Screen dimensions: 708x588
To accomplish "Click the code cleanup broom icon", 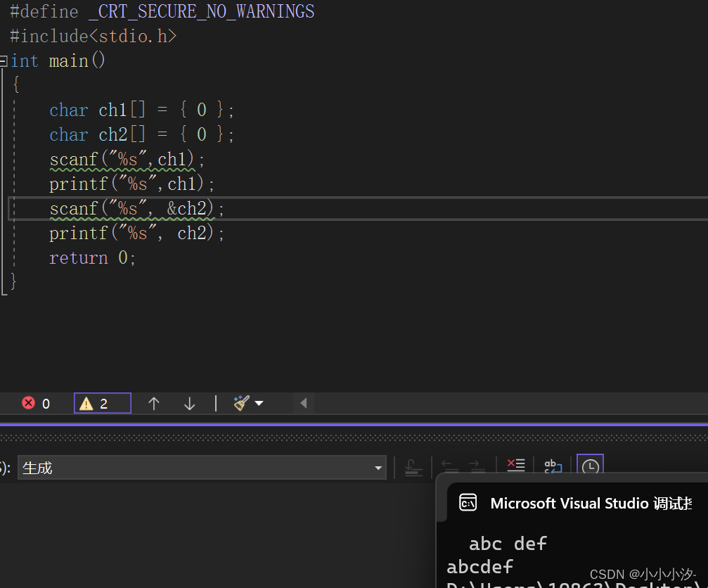I will [242, 402].
